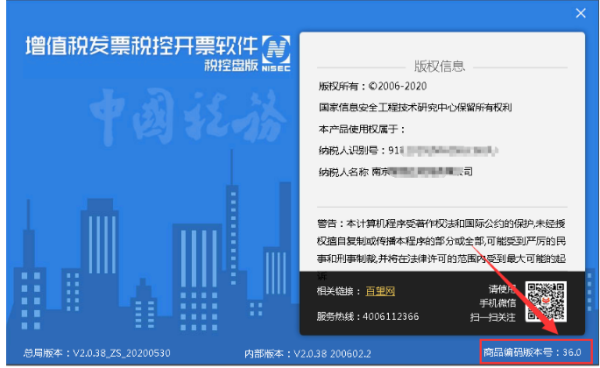Click the 服务热线：4006112366 hotline text
The height and width of the screenshot is (368, 600).
pos(368,317)
